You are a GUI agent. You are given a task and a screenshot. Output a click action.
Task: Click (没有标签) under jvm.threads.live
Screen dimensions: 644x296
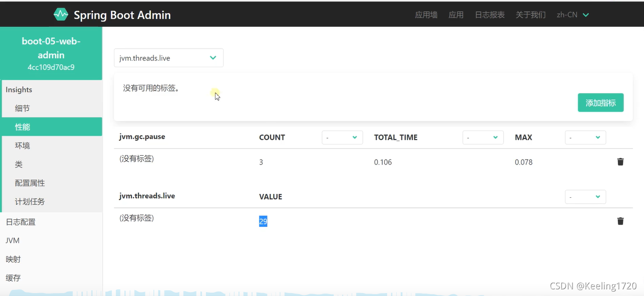[x=136, y=218]
